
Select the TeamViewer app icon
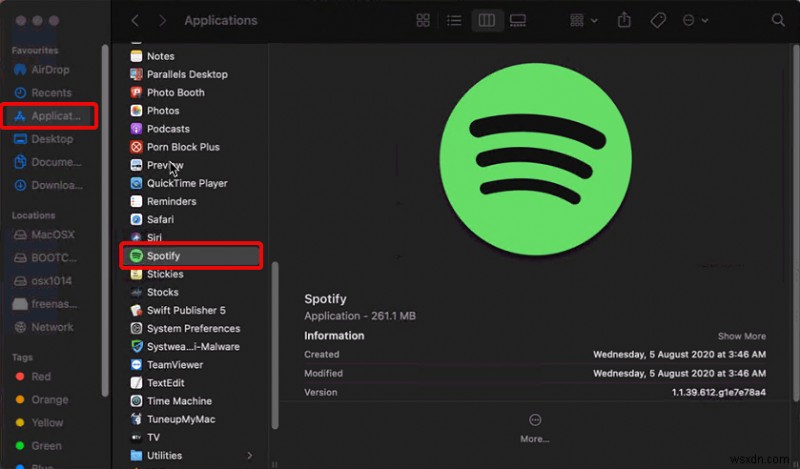pos(136,364)
